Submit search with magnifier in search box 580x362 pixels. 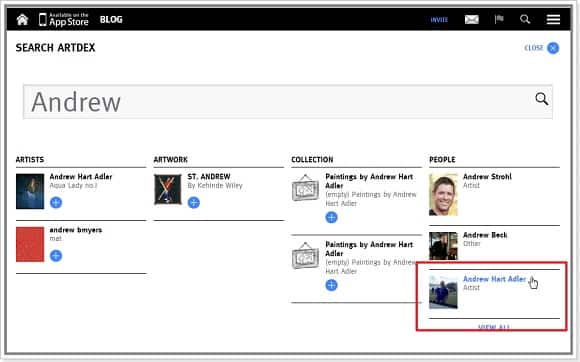[x=542, y=99]
